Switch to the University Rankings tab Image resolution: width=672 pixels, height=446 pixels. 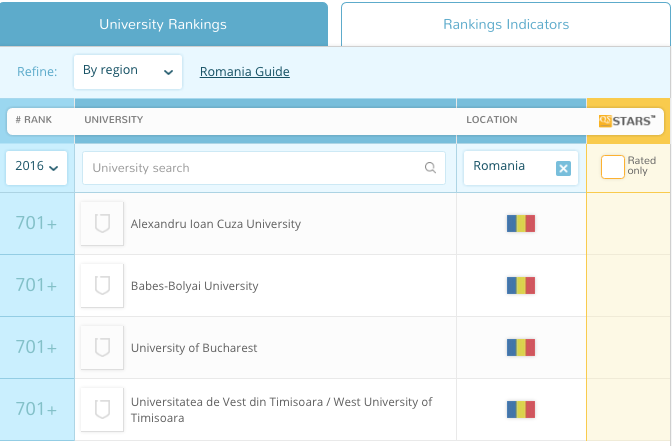tap(164, 24)
